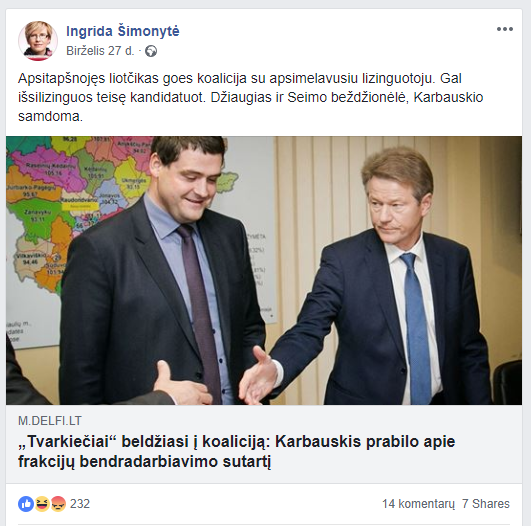The image size is (531, 526).
Task: Open the Birželis 27 d. post timestamp
Action: coord(100,51)
